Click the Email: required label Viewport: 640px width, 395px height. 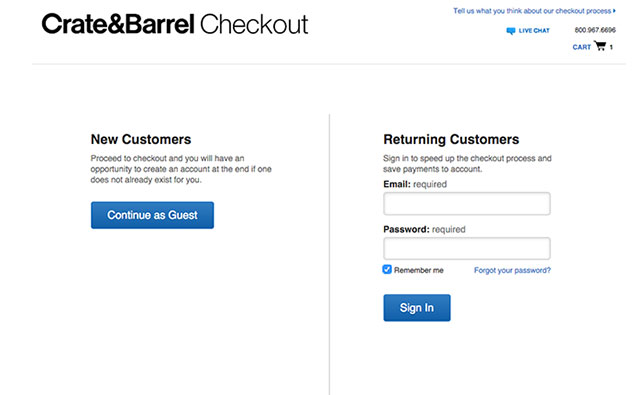[x=415, y=184]
